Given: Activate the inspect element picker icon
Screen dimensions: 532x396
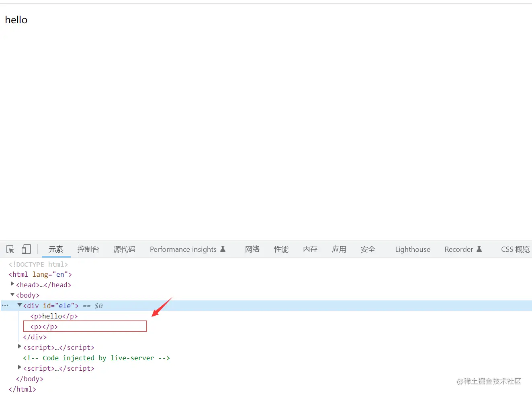Looking at the screenshot, I should pyautogui.click(x=10, y=249).
